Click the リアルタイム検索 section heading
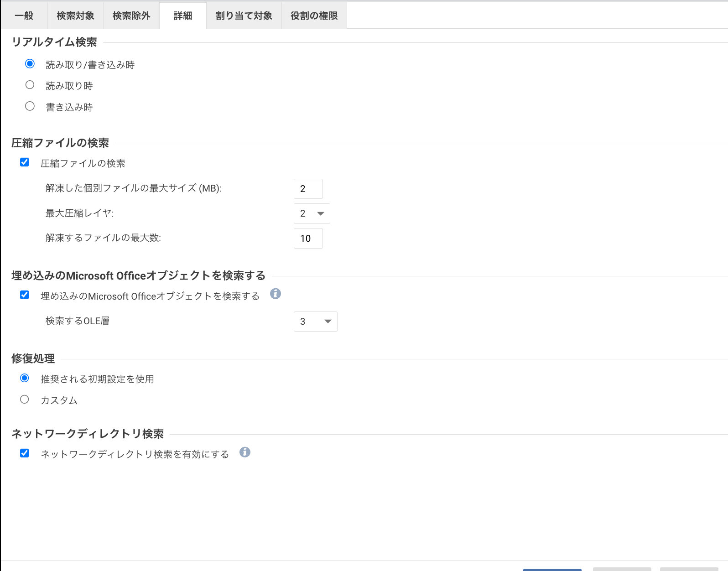This screenshot has height=571, width=728. click(54, 42)
